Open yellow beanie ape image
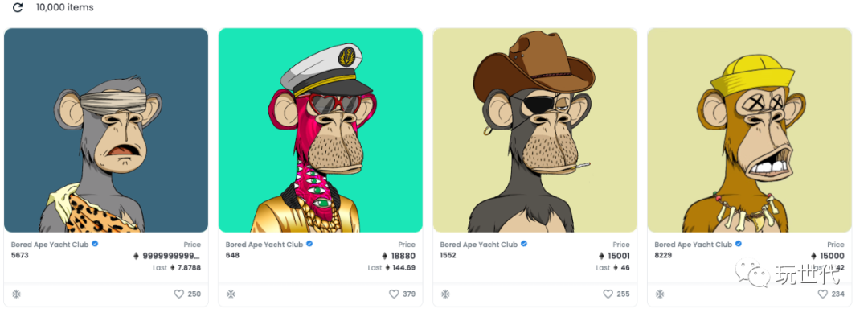 pyautogui.click(x=750, y=130)
